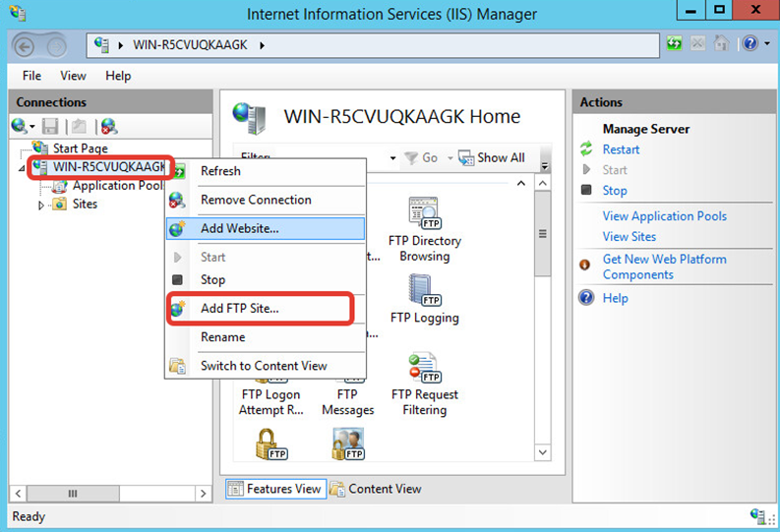Image resolution: width=780 pixels, height=532 pixels.
Task: Choose Stop from the context menu
Action: pyautogui.click(x=267, y=280)
